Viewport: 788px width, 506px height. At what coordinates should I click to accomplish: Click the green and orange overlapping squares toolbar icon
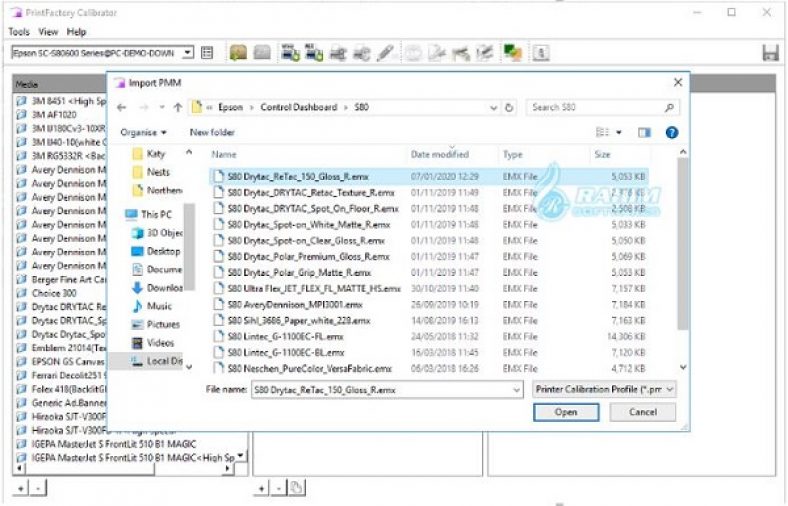click(x=513, y=53)
